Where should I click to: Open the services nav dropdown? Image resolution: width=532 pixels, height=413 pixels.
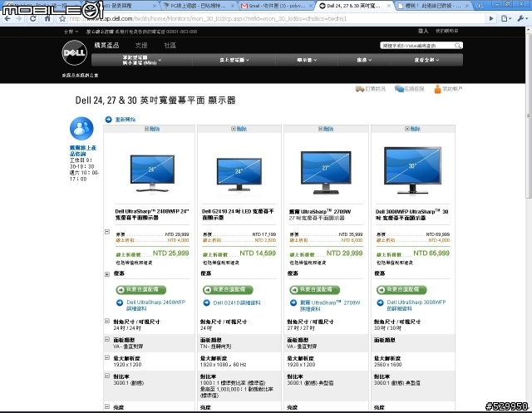click(x=364, y=60)
